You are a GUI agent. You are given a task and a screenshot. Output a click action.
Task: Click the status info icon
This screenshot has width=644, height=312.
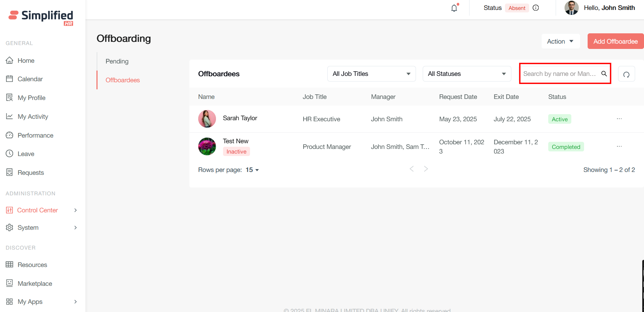(x=536, y=8)
